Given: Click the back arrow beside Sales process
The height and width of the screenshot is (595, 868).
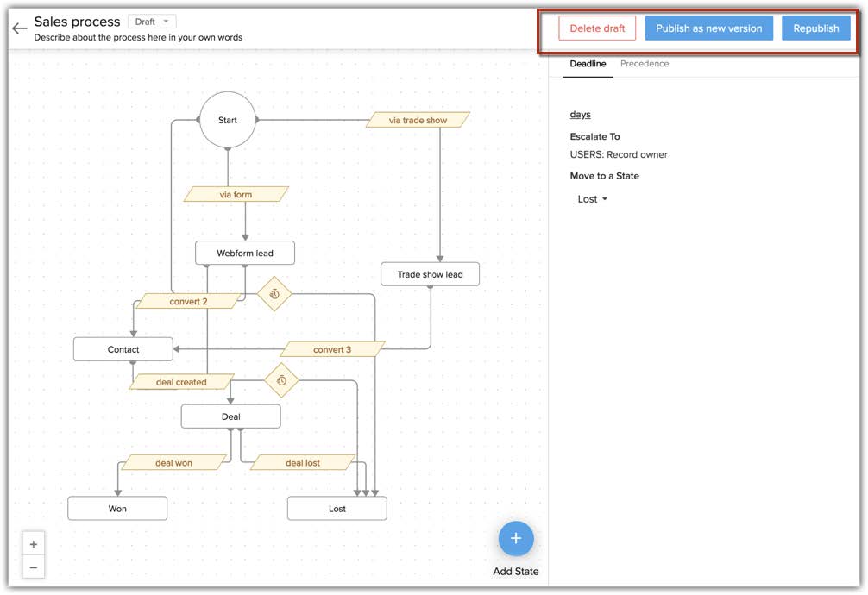Looking at the screenshot, I should pos(19,28).
